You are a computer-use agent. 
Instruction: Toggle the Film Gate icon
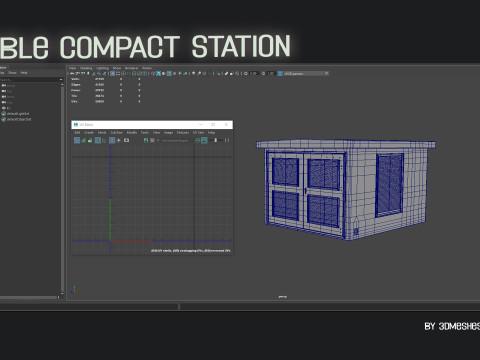[x=118, y=73]
